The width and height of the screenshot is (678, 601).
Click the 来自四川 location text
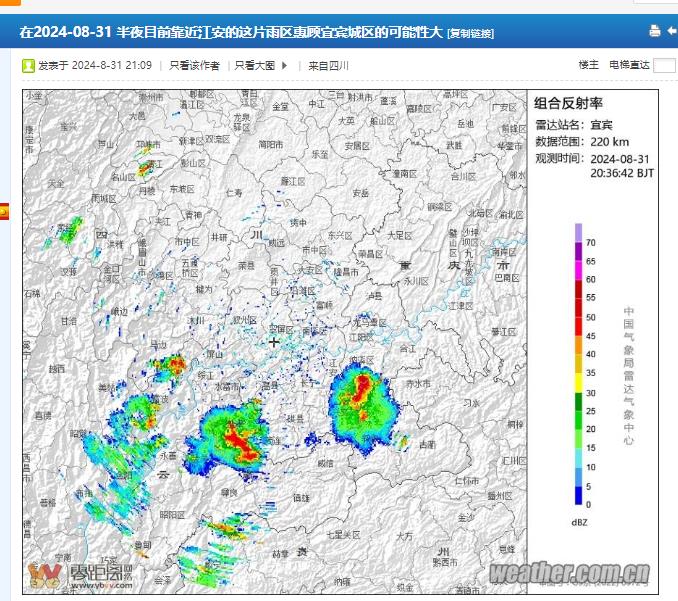click(x=328, y=66)
